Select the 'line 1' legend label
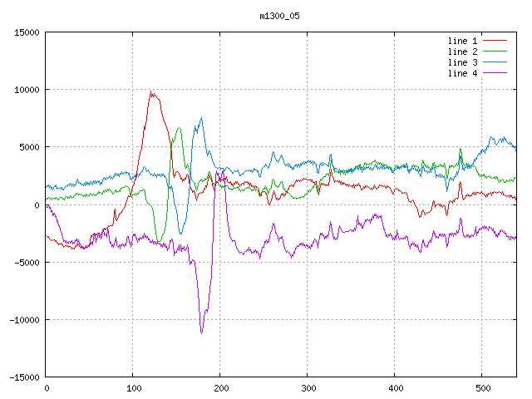 point(463,41)
